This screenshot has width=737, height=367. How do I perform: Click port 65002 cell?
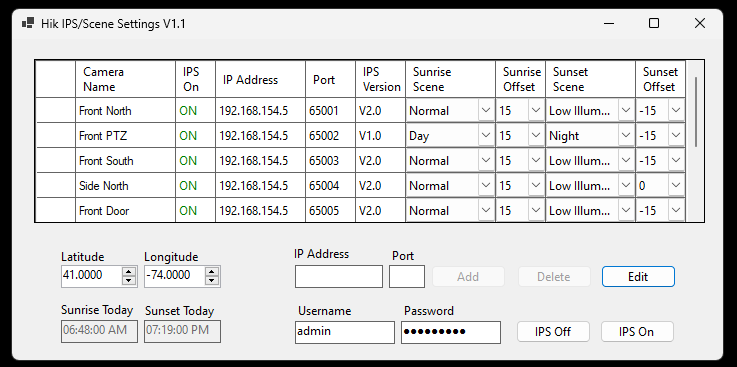click(x=330, y=136)
